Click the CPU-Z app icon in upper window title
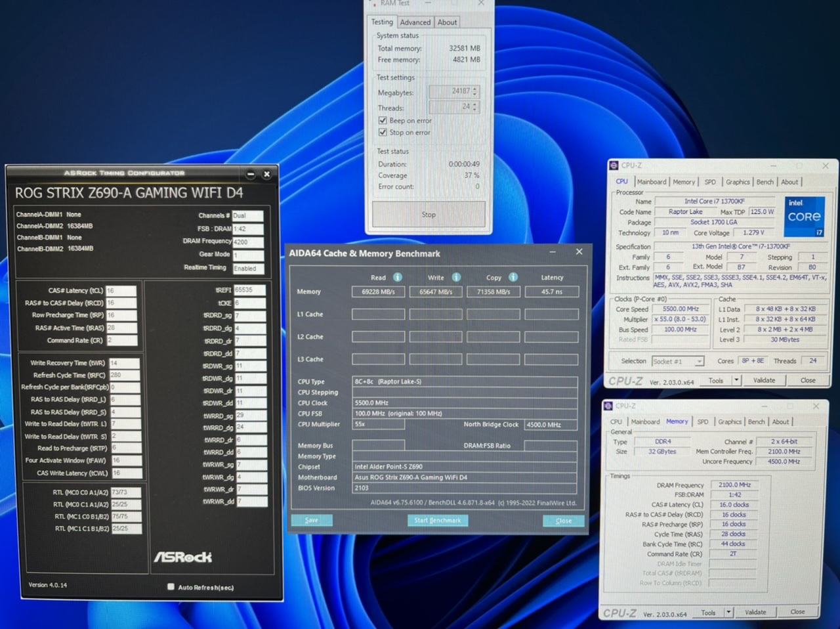 pos(614,165)
